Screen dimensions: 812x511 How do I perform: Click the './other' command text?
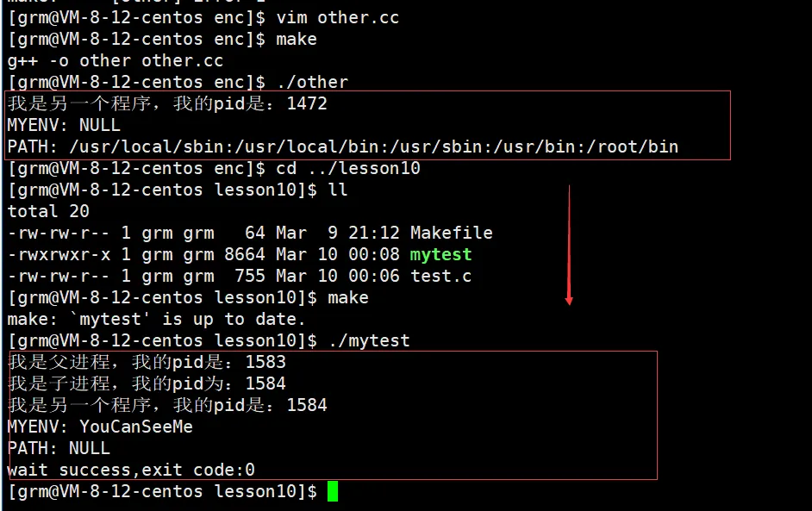point(312,82)
